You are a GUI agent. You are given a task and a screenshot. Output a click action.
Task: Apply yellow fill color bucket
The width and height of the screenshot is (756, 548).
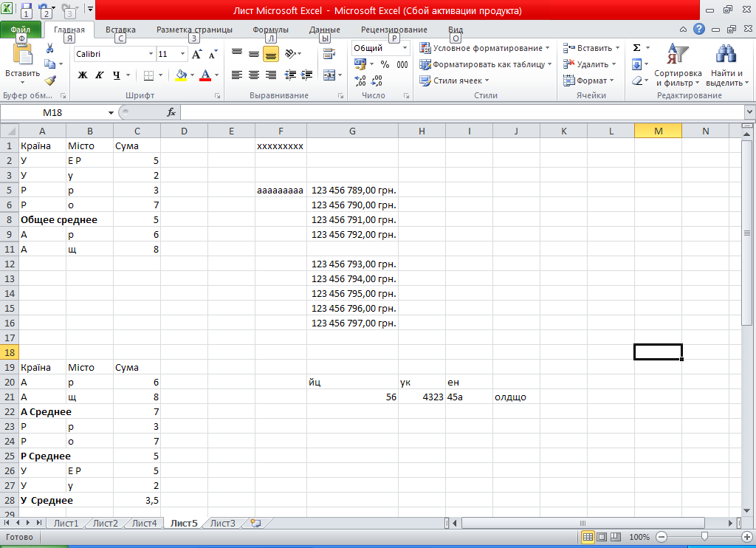pyautogui.click(x=181, y=75)
